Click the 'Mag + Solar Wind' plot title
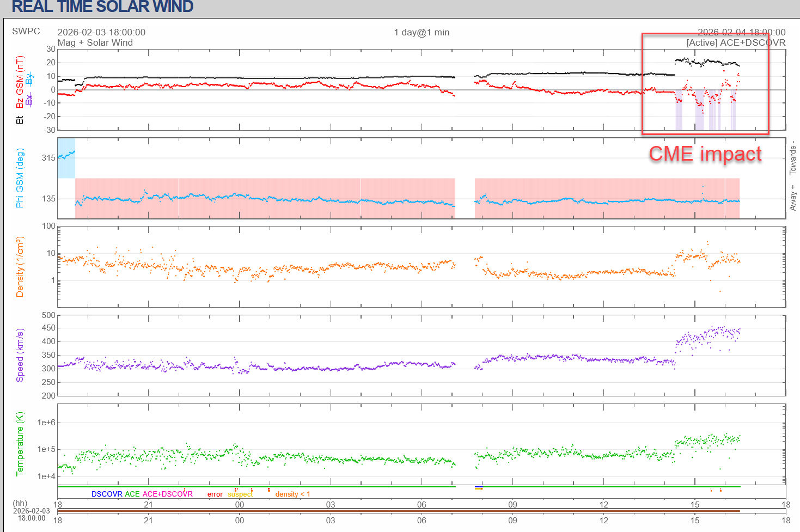This screenshot has height=532, width=800. tap(95, 42)
